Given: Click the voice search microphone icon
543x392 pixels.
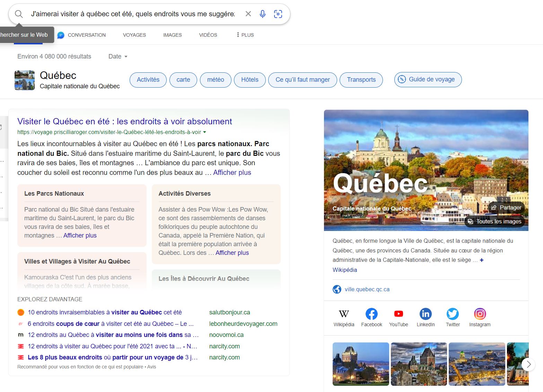Looking at the screenshot, I should point(262,14).
